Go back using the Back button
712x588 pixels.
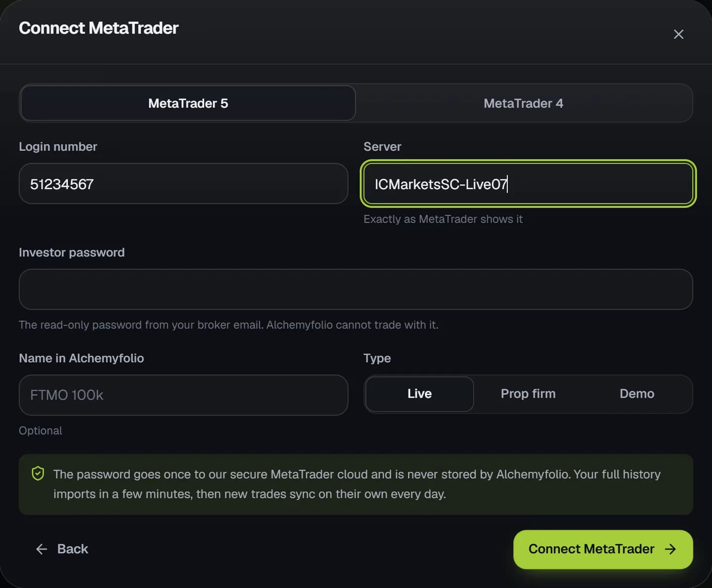[62, 549]
